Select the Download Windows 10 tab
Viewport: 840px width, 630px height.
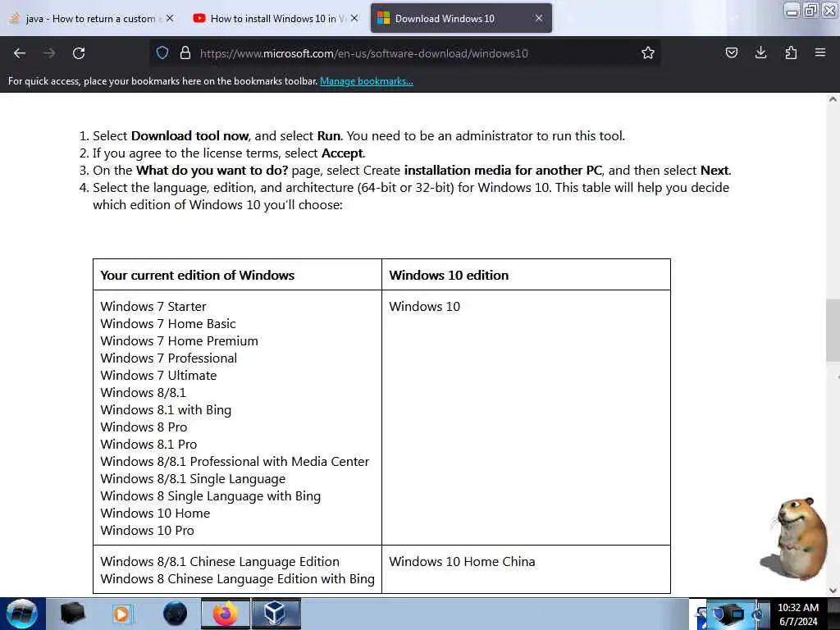point(461,19)
